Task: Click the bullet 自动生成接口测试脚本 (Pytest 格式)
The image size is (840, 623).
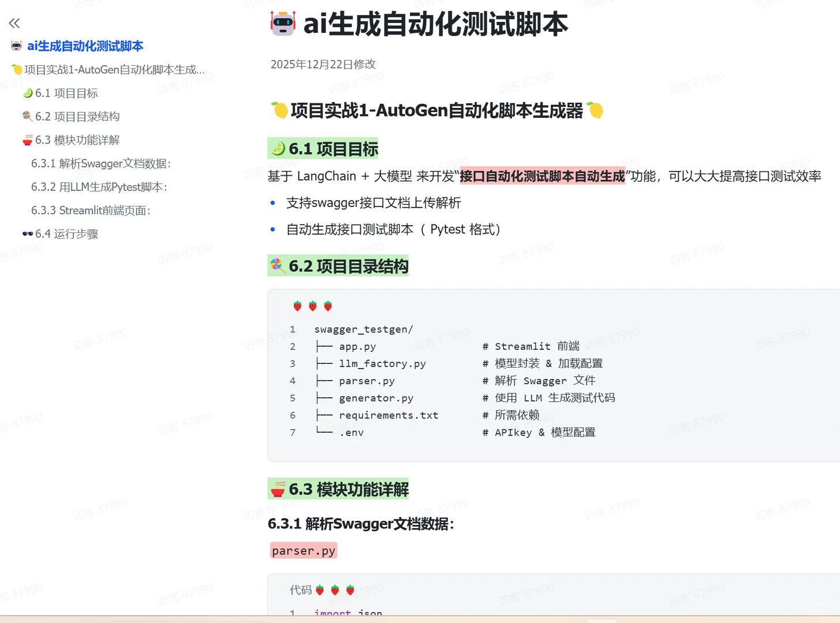Action: click(x=393, y=230)
